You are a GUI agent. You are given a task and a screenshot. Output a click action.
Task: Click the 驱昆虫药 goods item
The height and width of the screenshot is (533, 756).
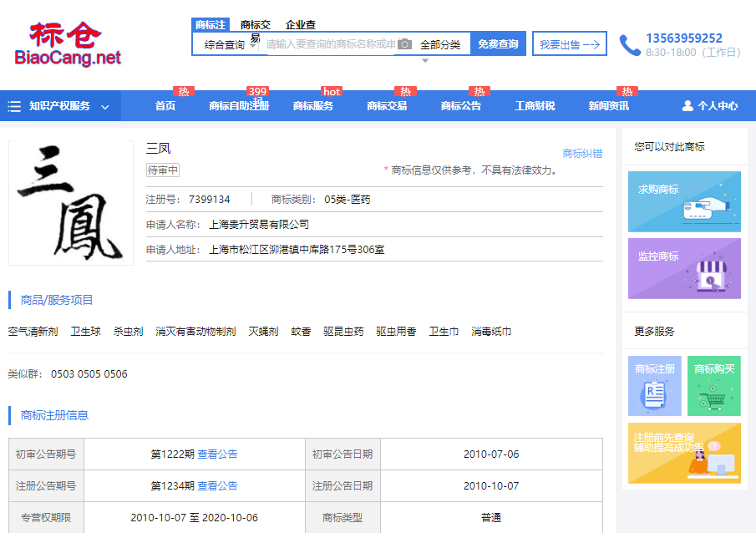pos(343,332)
